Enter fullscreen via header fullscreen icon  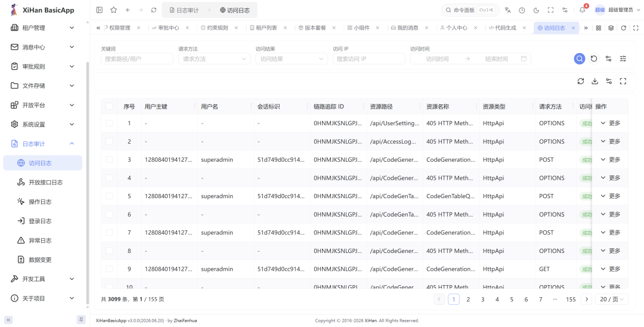coord(551,10)
